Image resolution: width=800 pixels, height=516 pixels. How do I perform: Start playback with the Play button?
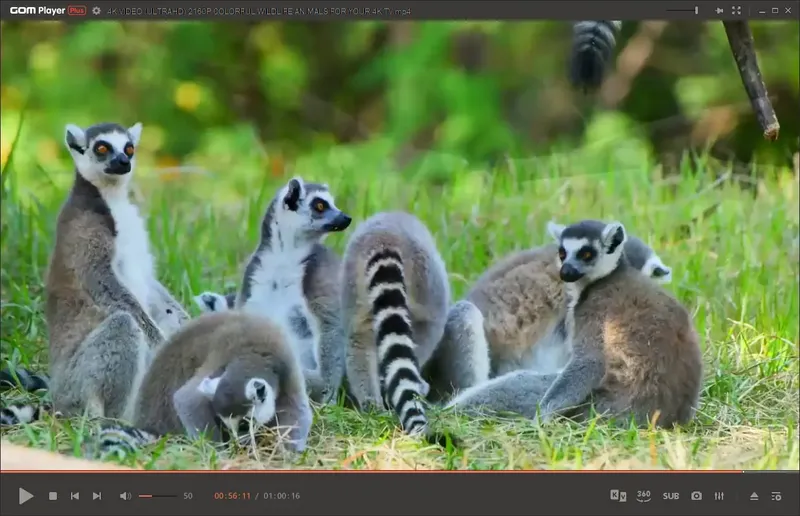point(26,496)
